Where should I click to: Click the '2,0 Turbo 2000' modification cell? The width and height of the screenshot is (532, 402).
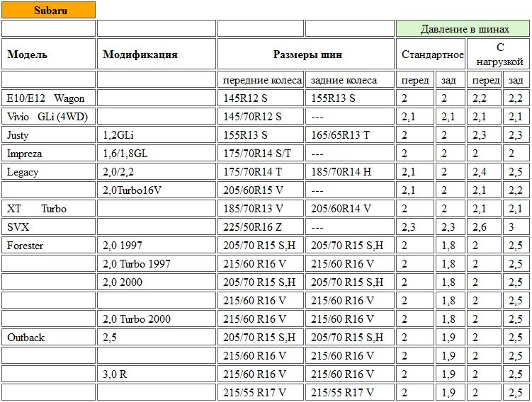point(157,319)
